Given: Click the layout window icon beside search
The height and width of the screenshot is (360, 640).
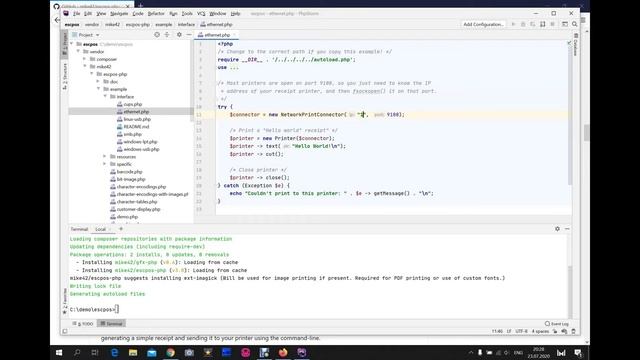Looking at the screenshot, I should click(565, 24).
